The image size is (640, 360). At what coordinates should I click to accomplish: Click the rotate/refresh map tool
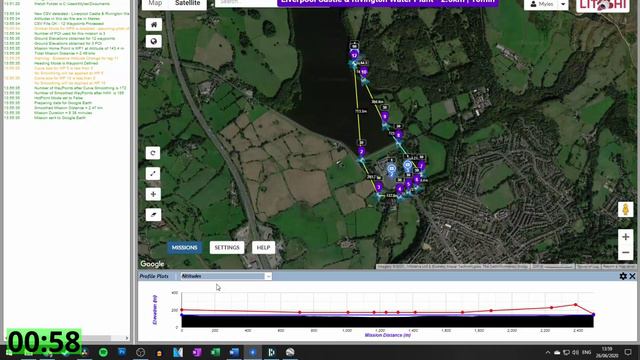[153, 153]
